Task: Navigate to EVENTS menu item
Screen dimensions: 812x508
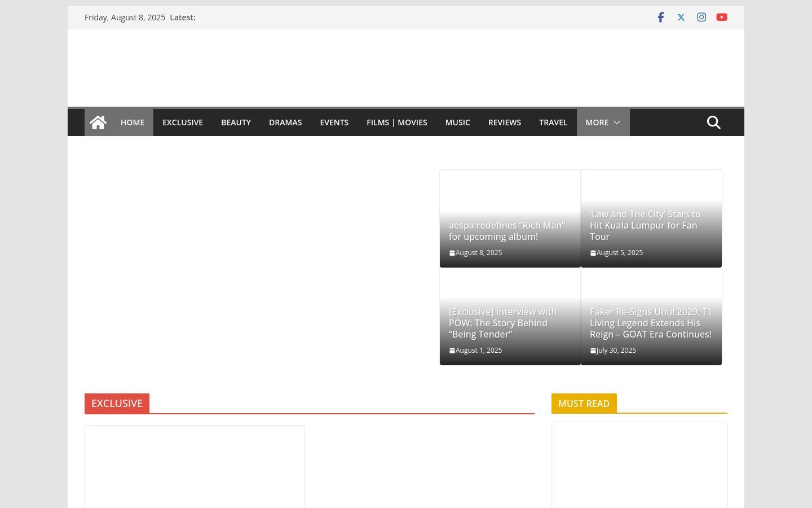Action: click(x=334, y=122)
